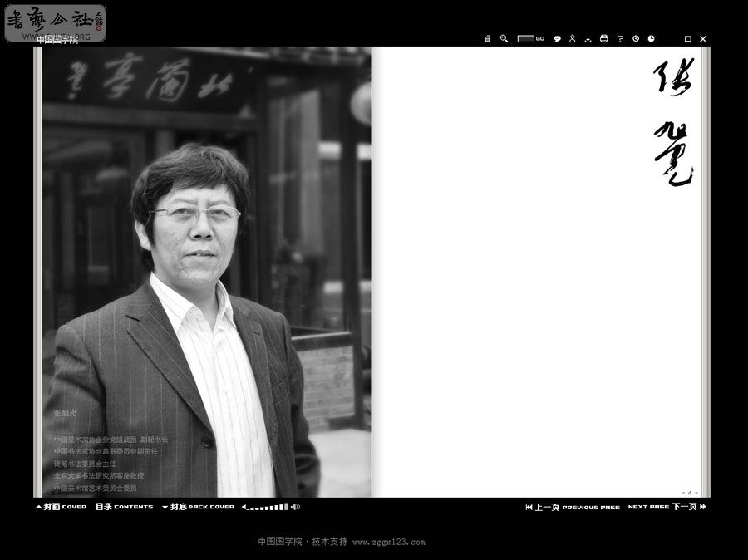Screen dimensions: 748x560
Task: Go to 封面 Cover page
Action: [x=61, y=507]
